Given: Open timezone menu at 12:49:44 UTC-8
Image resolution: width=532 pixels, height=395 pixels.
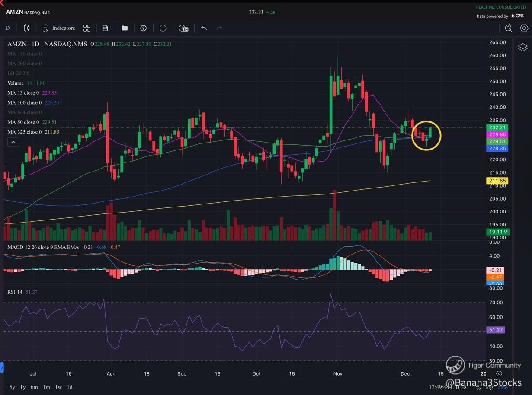Looking at the screenshot, I should pyautogui.click(x=448, y=387).
